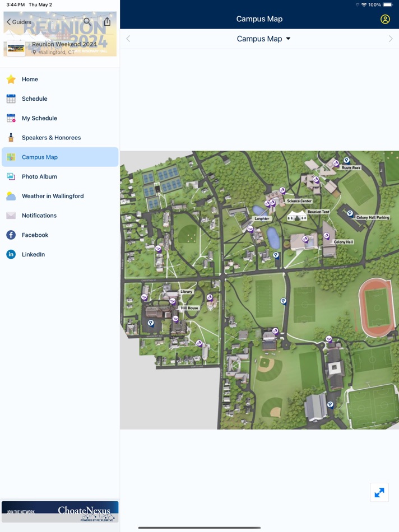This screenshot has height=532, width=399.
Task: Tap the parking pin by bottom gym building
Action: tap(330, 405)
